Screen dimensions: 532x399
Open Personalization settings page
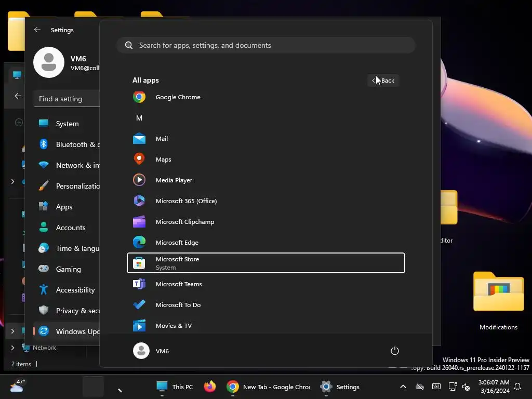pyautogui.click(x=67, y=186)
